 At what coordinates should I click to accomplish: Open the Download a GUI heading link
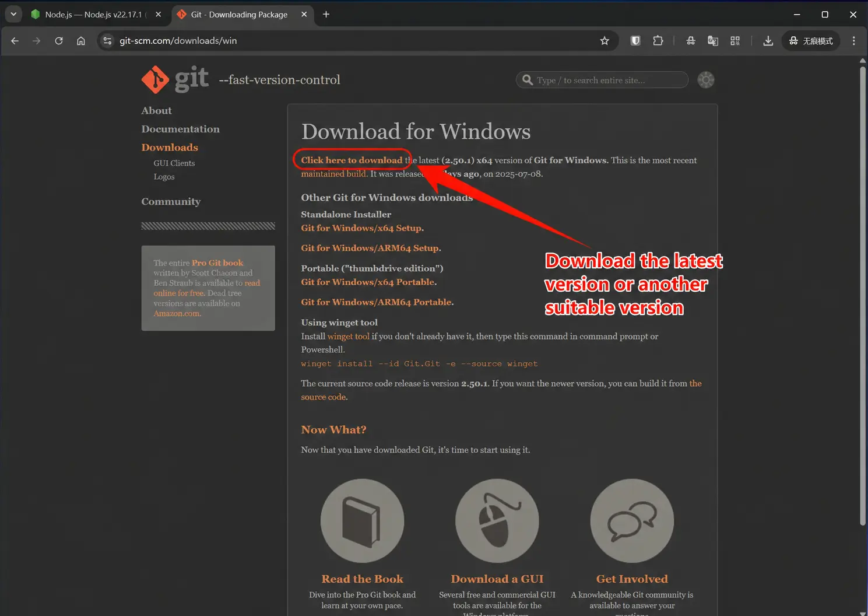tap(497, 579)
